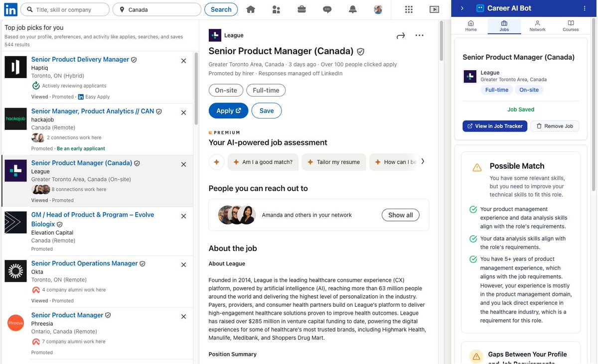Viewport: 598px width, 364px height.
Task: Click League logo in Career AI Bot
Action: (470, 76)
